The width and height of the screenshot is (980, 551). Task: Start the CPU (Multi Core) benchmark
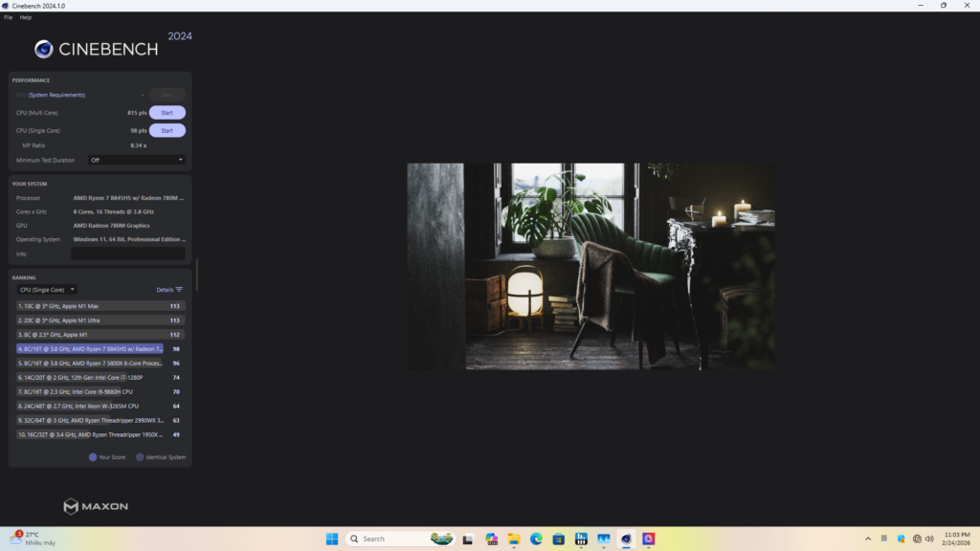click(167, 113)
